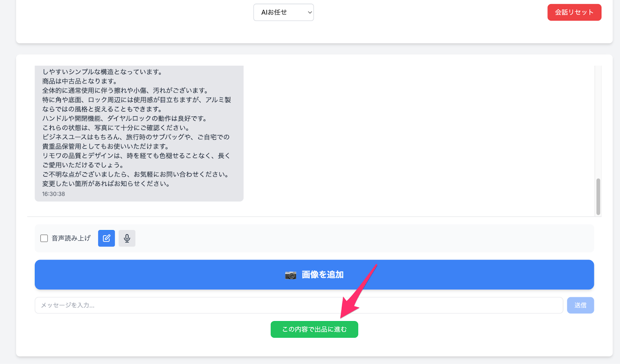This screenshot has height=364, width=620.
Task: Click the line 商品は中古品となります。
Action: point(80,81)
